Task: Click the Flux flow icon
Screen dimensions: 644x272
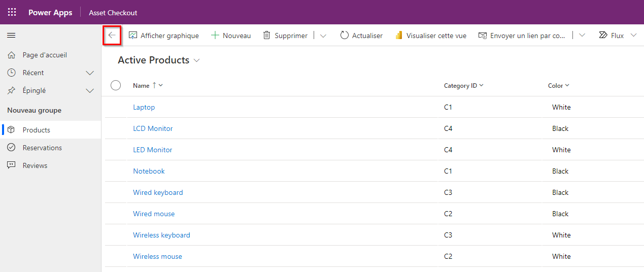Action: (603, 36)
